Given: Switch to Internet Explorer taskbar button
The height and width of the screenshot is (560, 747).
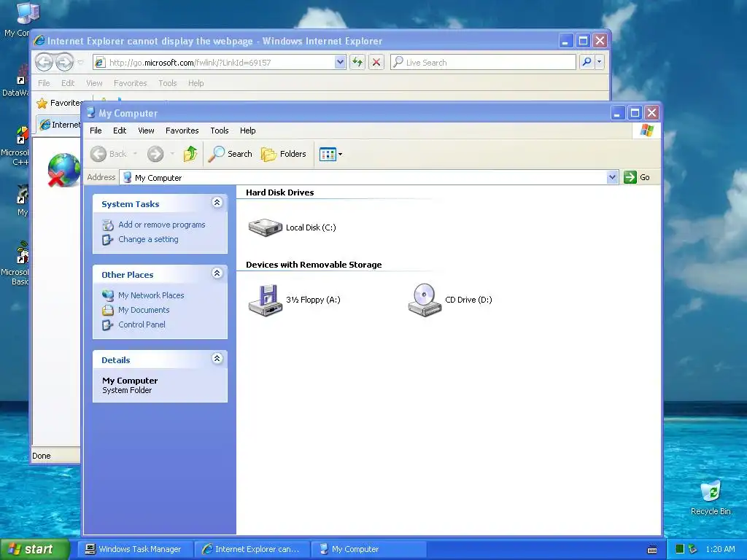Looking at the screenshot, I should point(252,549).
